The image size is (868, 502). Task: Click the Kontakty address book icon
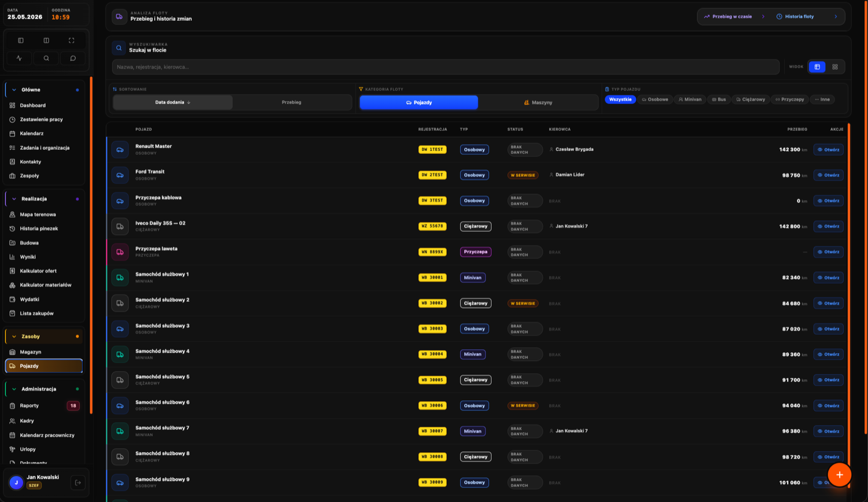point(12,162)
